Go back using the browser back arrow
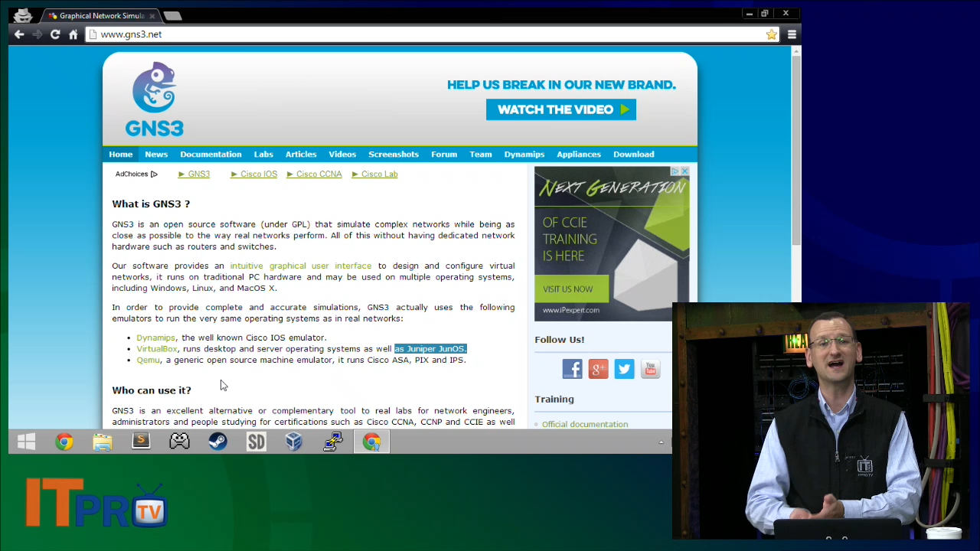980x551 pixels. (19, 34)
